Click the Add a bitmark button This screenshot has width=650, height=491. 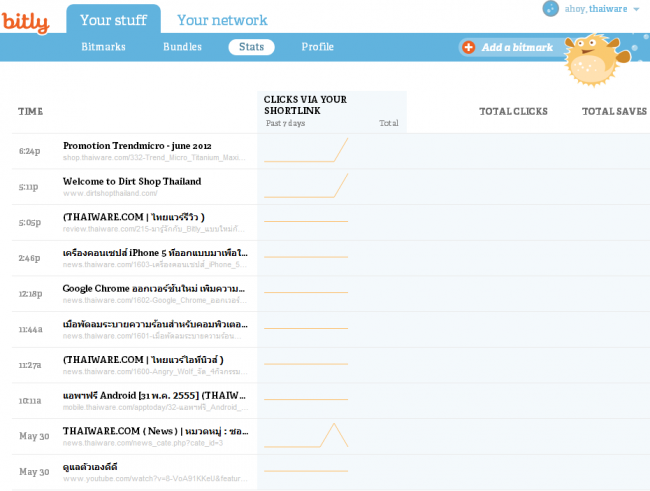511,47
